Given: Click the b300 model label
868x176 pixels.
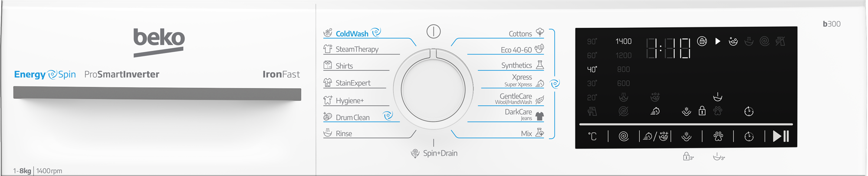Looking at the screenshot, I should [x=832, y=24].
